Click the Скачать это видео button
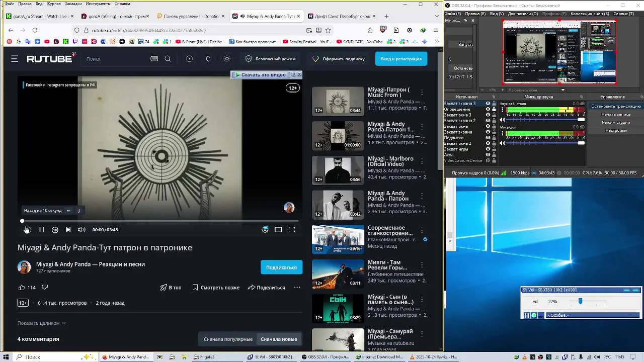The image size is (644, 362). click(261, 75)
